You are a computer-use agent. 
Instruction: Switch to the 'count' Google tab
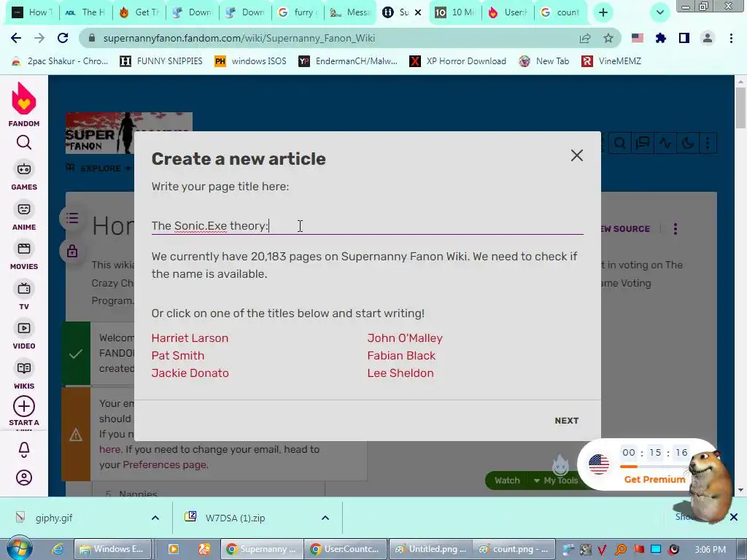pos(561,12)
